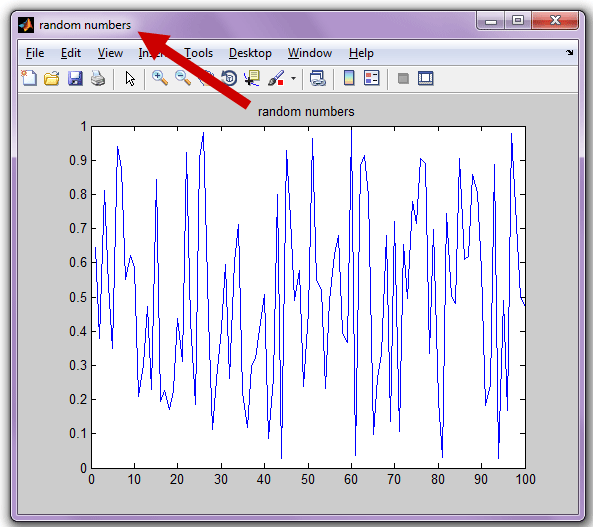Enable the Rotate 3D tool
The width and height of the screenshot is (593, 527).
click(229, 78)
